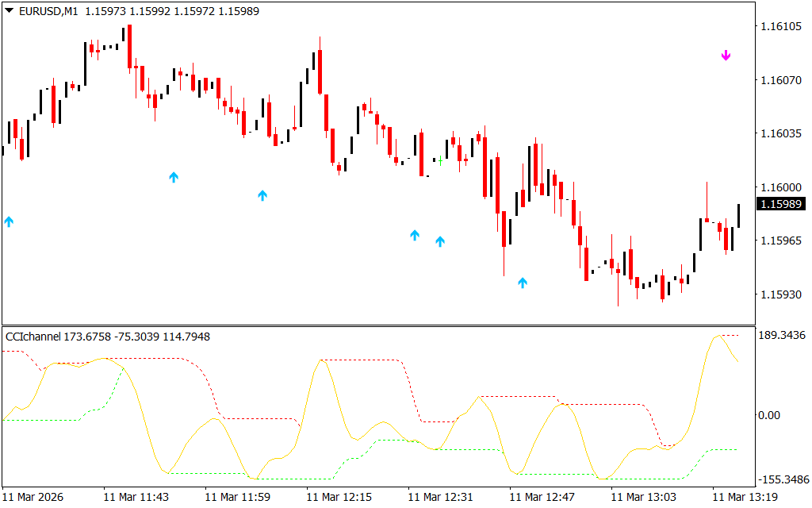Click the 11 Mar 12:47 time label
This screenshot has height=508, width=812.
tap(542, 497)
